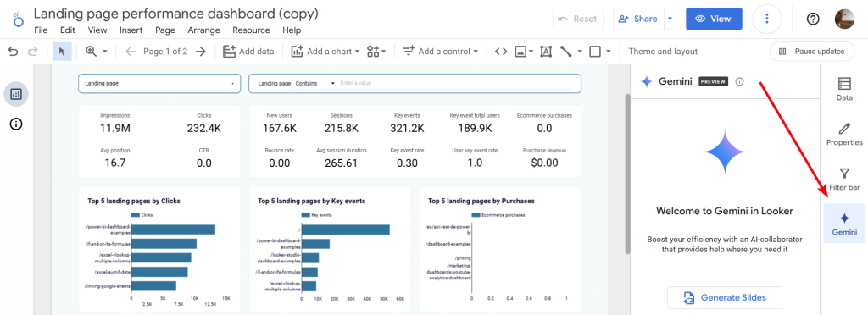Open the Arrange menu
868x315 pixels.
(x=203, y=30)
